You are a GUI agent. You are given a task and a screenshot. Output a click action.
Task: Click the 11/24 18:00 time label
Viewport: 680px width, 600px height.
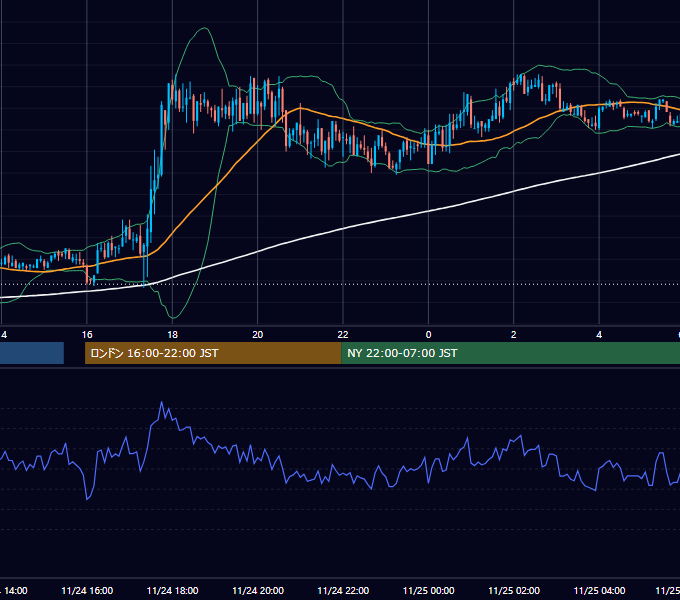coord(173,590)
